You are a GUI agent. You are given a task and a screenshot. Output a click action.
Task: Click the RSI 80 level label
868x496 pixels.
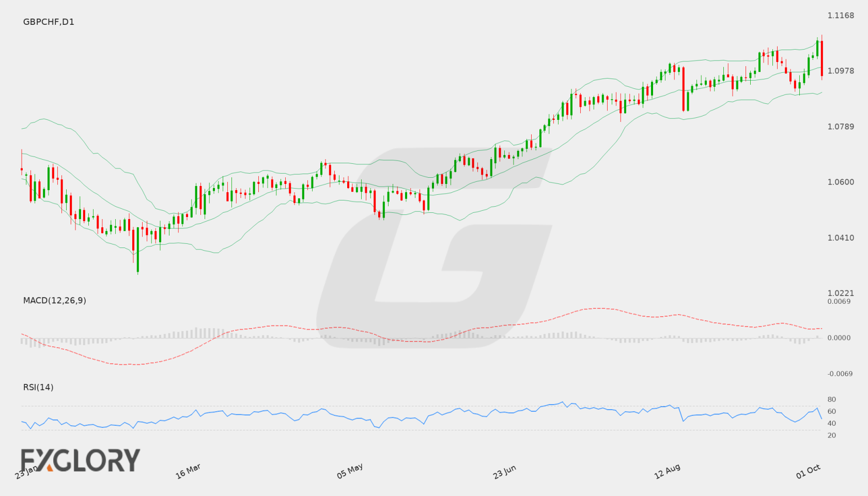[832, 399]
